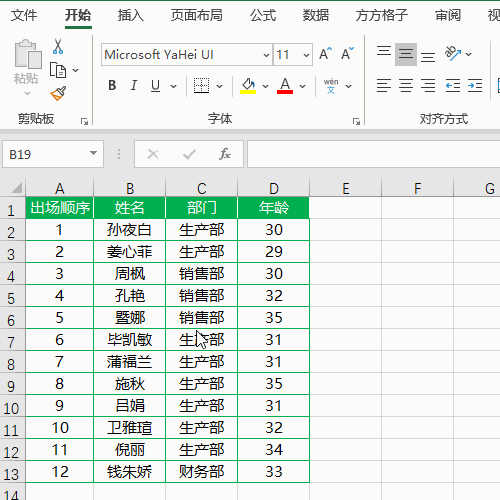The width and height of the screenshot is (500, 500).
Task: Select the Format Painter brush icon
Action: point(58,94)
